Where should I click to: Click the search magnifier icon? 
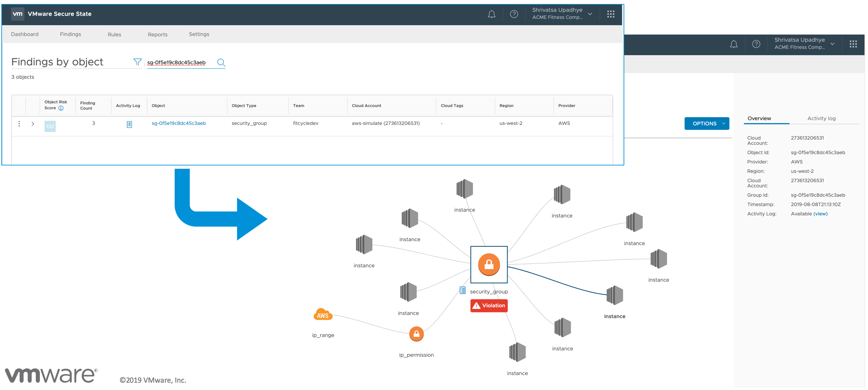tap(221, 62)
